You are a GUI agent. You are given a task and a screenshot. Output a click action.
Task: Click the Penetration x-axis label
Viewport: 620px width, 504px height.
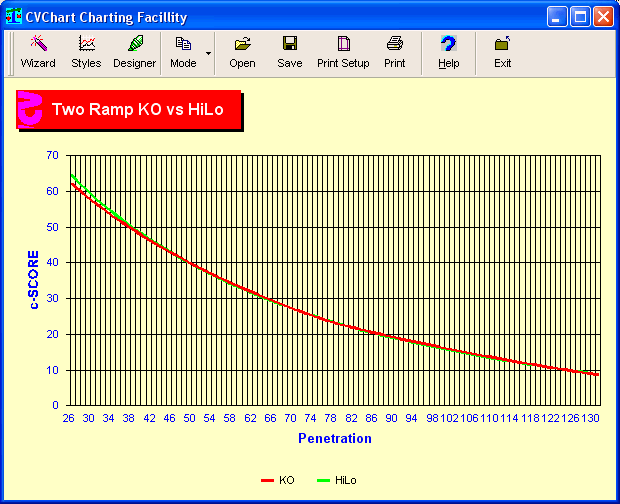[x=334, y=438]
